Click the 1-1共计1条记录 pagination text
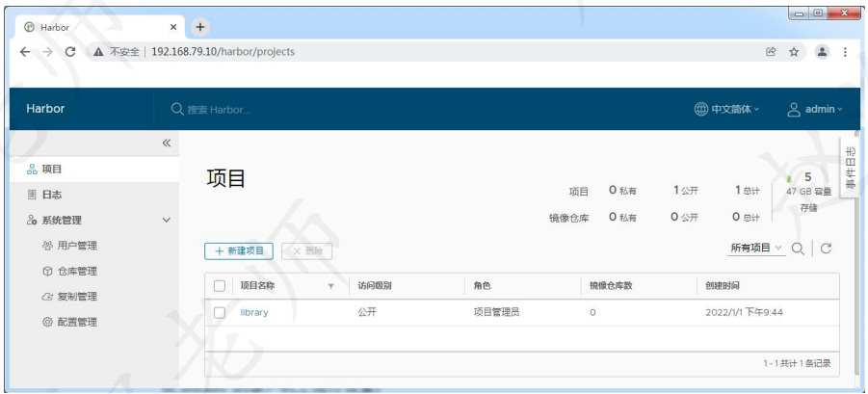The height and width of the screenshot is (394, 868). pos(797,363)
